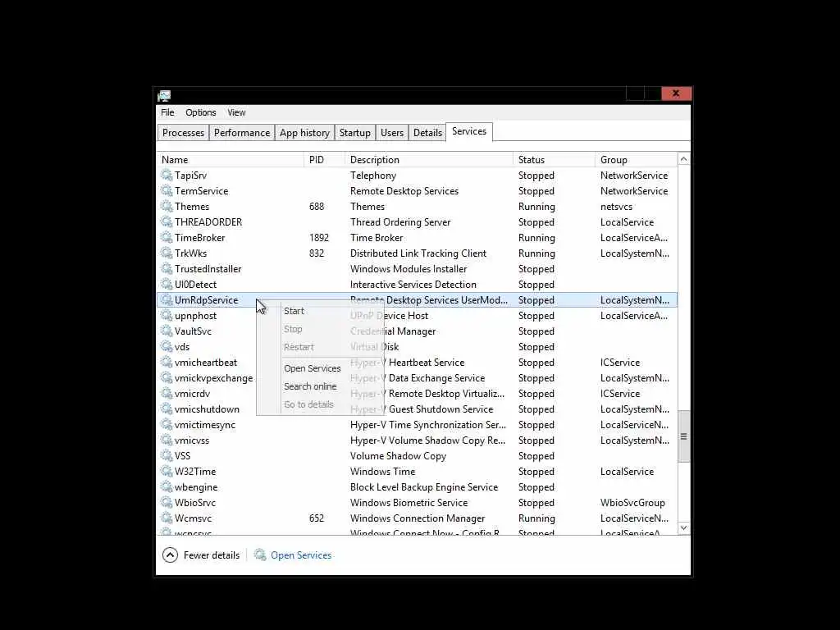840x630 pixels.
Task: Click the scrollbar up arrow
Action: click(683, 159)
